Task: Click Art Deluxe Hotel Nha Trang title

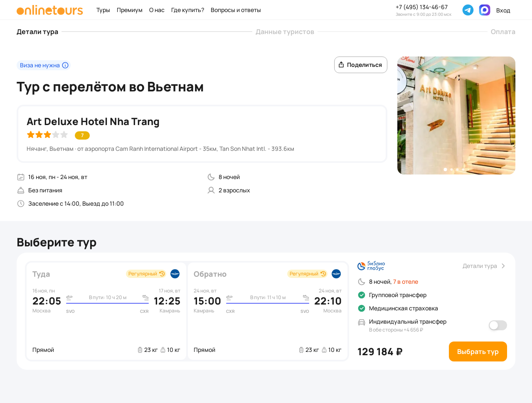Action: click(x=93, y=121)
